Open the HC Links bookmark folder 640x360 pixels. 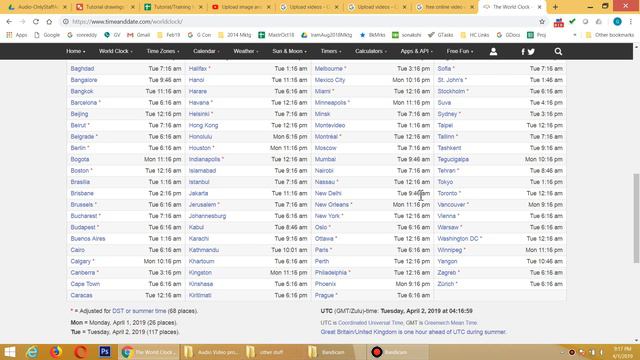tap(475, 35)
